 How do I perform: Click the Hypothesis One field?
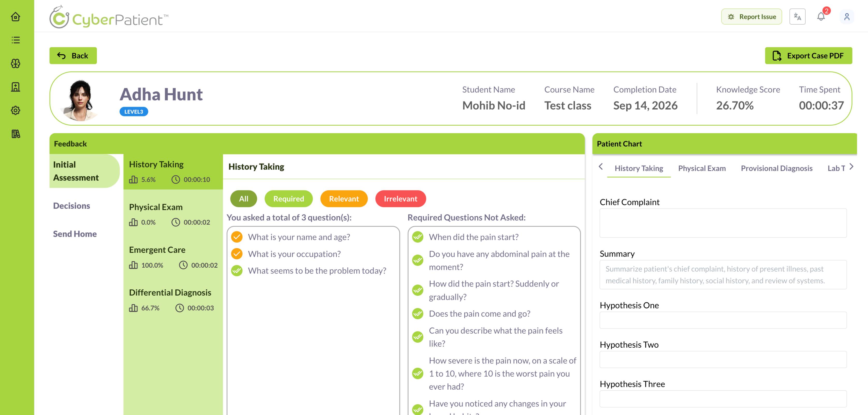(x=723, y=320)
